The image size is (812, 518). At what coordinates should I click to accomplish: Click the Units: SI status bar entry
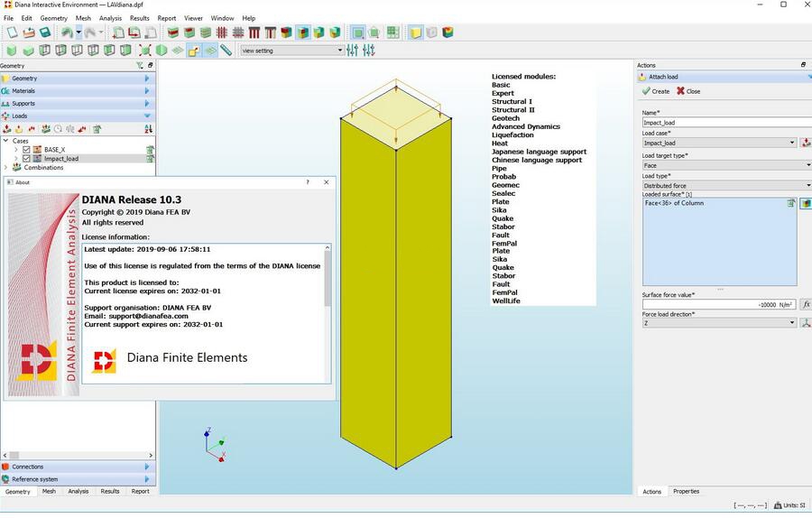789,505
